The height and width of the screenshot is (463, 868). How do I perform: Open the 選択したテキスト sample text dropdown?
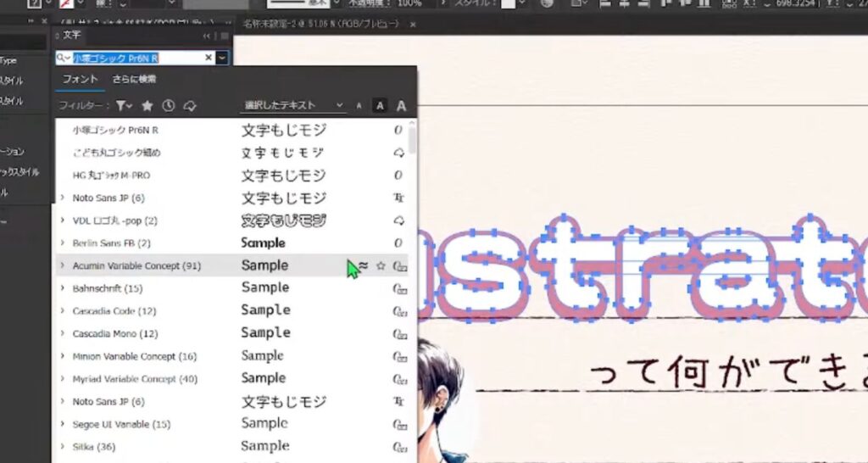[293, 105]
